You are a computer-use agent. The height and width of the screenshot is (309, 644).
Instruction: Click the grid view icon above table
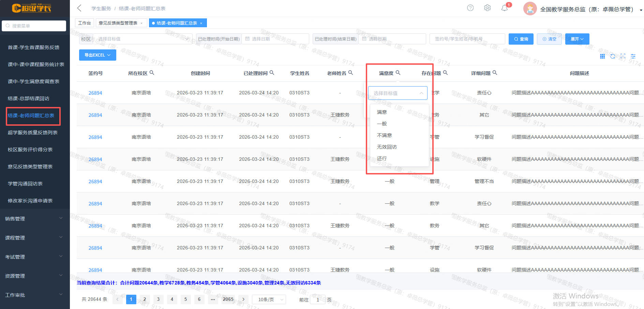pos(602,56)
